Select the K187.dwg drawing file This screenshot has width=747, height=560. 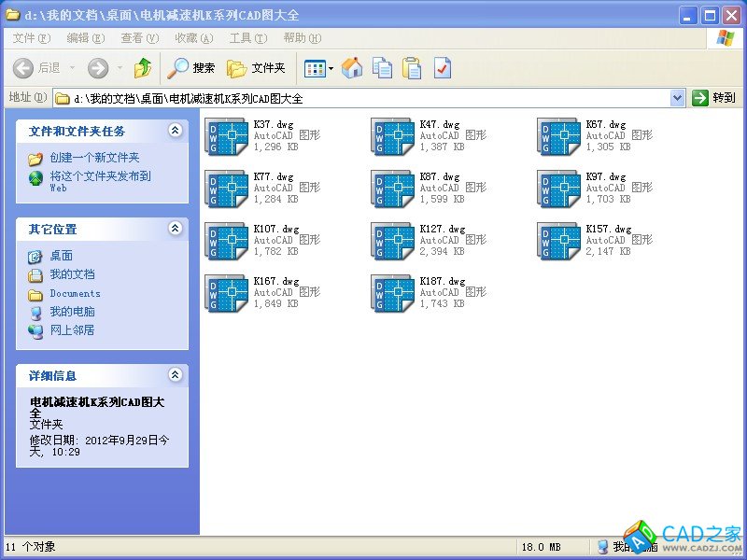[x=392, y=293]
